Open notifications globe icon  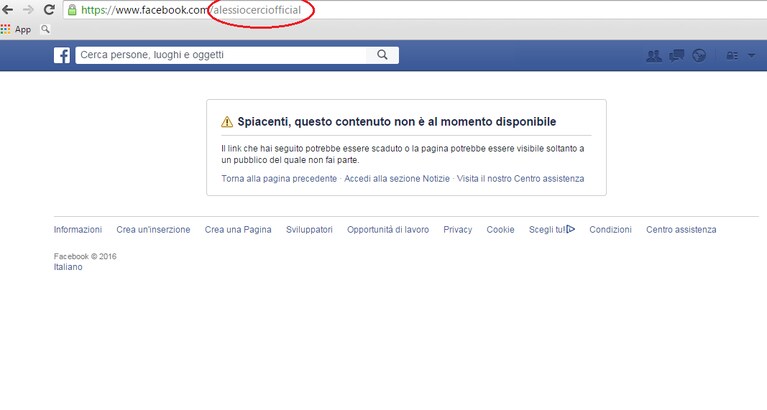pyautogui.click(x=699, y=56)
